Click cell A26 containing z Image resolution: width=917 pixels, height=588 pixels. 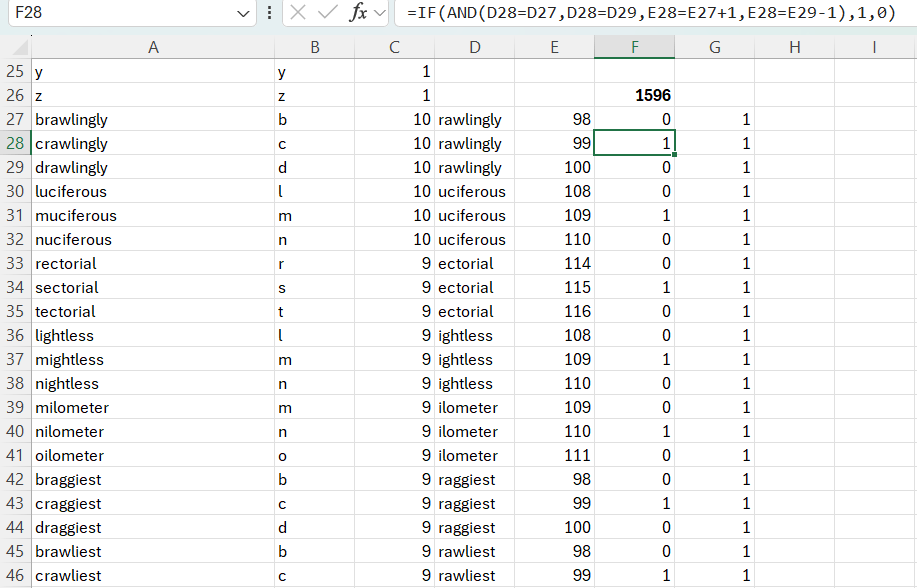coord(153,95)
